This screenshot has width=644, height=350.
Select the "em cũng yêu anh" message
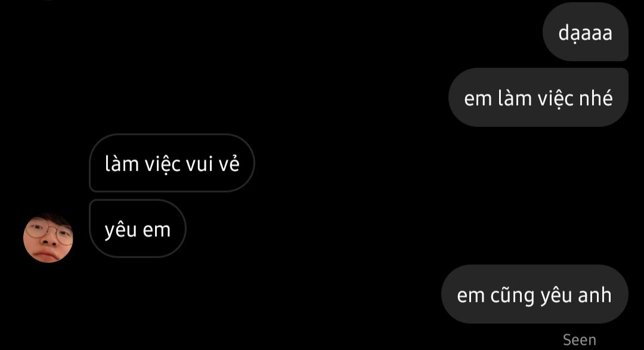click(535, 294)
